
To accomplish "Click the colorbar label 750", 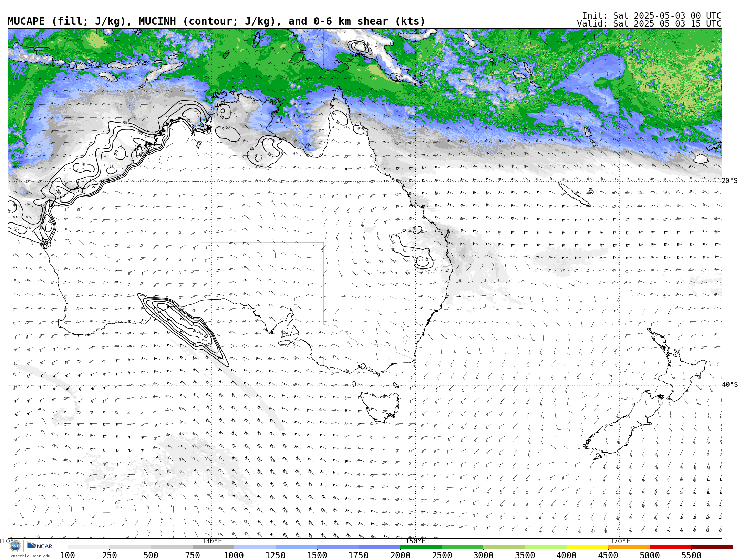I will [x=193, y=556].
